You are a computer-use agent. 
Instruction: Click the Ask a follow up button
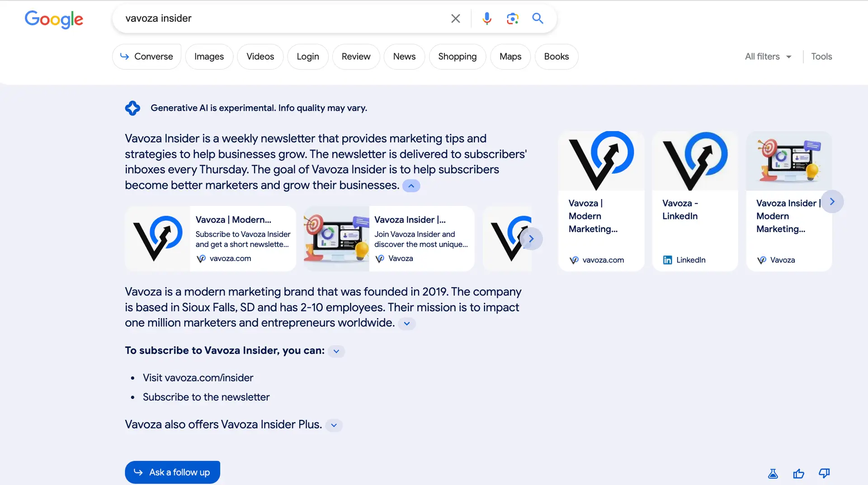172,472
